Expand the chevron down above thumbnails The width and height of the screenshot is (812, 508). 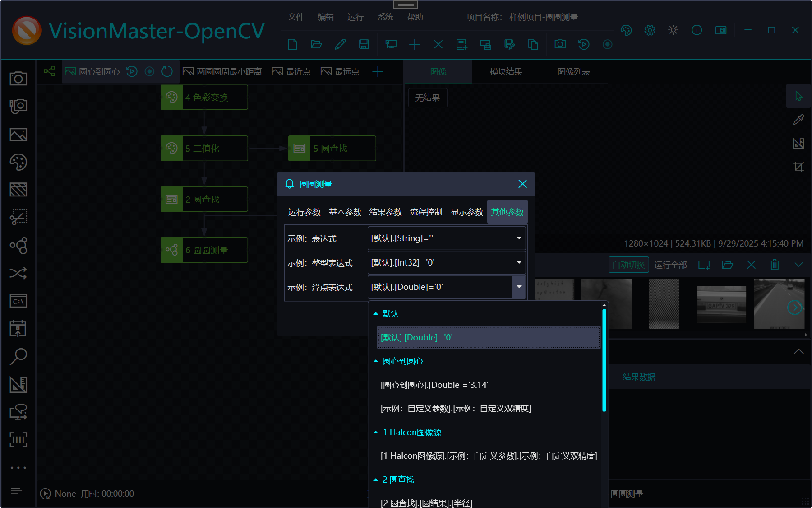(798, 265)
